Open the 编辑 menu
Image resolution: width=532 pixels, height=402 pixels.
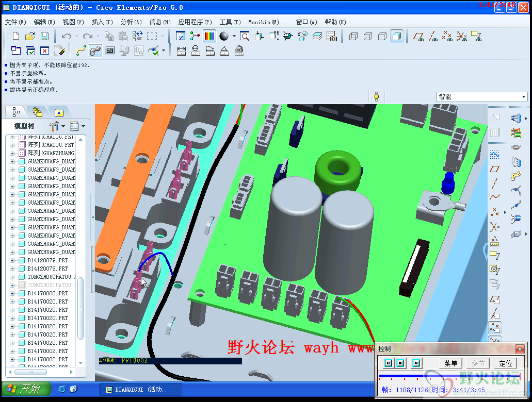(x=44, y=22)
